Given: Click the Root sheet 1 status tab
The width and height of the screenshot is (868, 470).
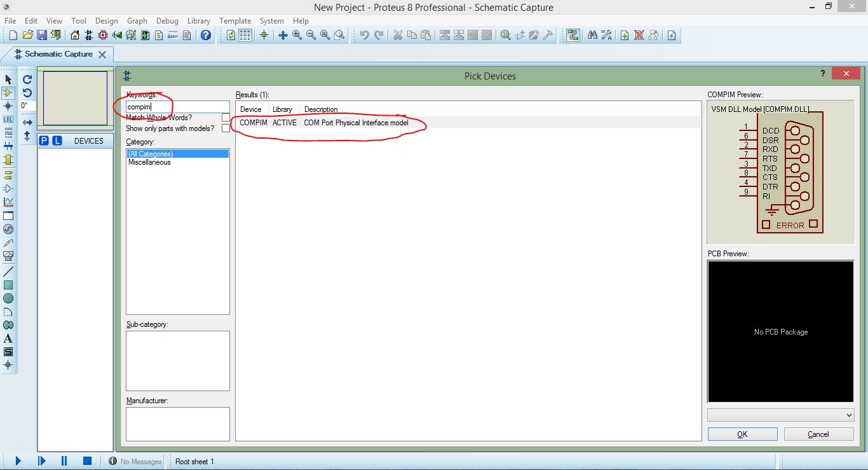Looking at the screenshot, I should tap(194, 461).
